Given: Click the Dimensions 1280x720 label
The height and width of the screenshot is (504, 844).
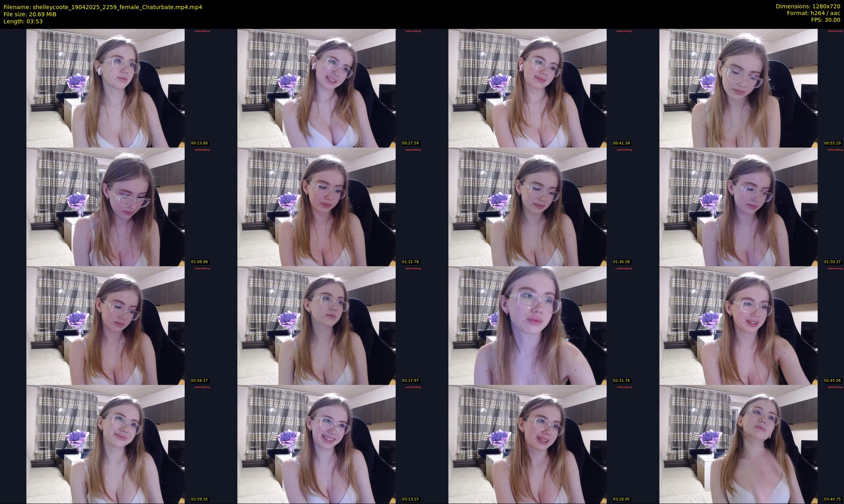Looking at the screenshot, I should (x=808, y=6).
